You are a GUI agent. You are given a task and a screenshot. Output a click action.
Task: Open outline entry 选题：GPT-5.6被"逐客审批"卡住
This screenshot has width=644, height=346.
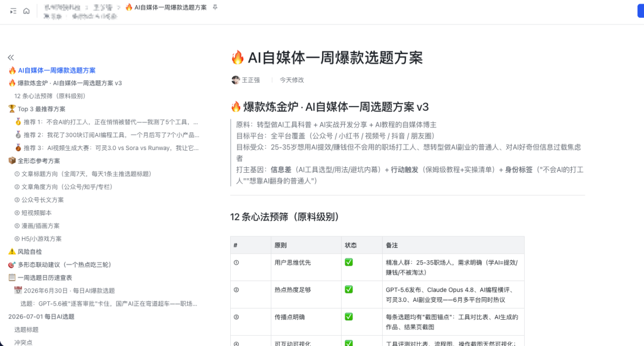(109, 304)
